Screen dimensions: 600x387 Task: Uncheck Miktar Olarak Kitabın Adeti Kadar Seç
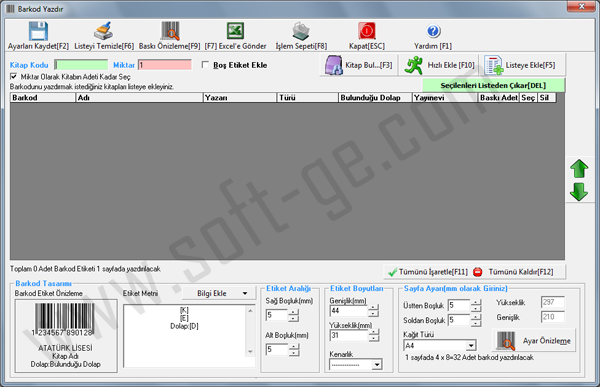coord(14,77)
